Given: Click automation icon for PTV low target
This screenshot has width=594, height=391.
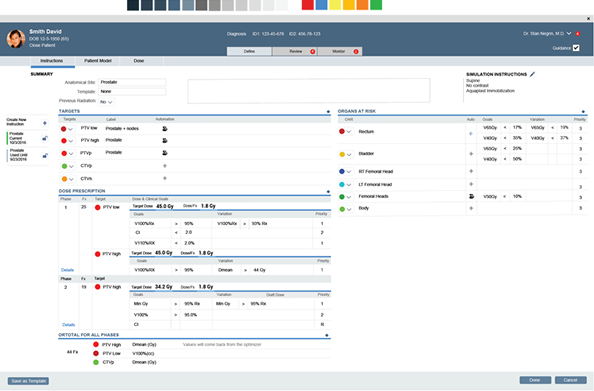Looking at the screenshot, I should coord(165,129).
